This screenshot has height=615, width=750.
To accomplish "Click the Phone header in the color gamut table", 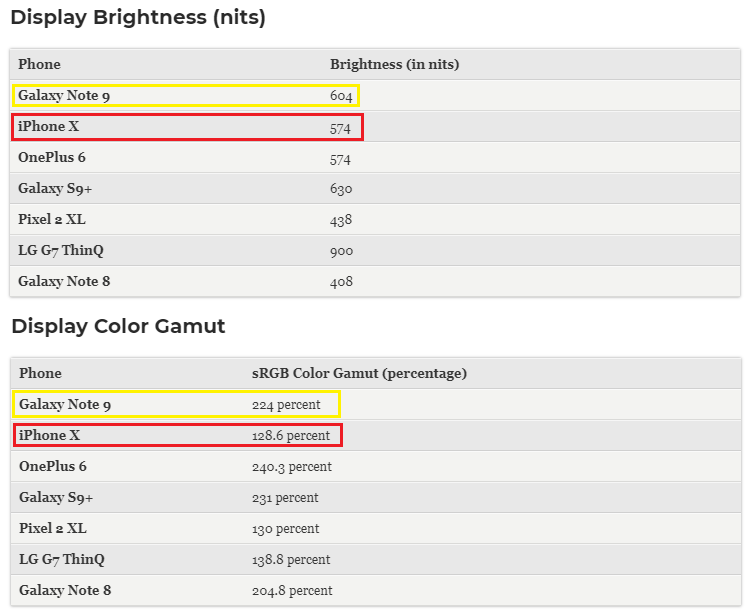I will (x=40, y=373).
